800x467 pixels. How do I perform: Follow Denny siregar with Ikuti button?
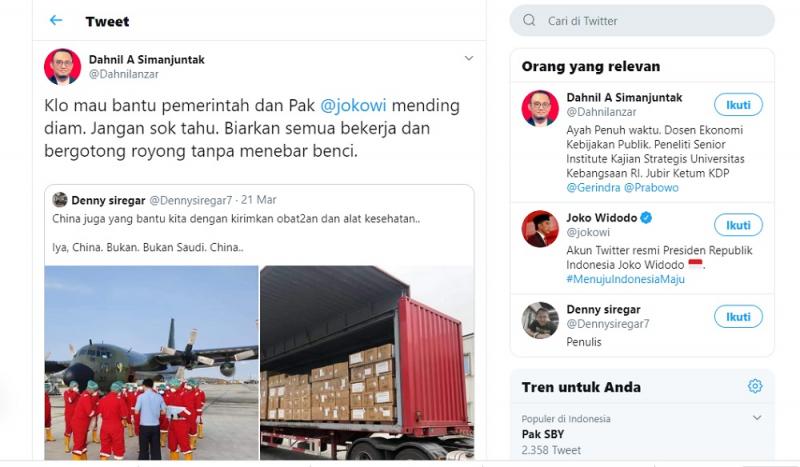(x=738, y=316)
